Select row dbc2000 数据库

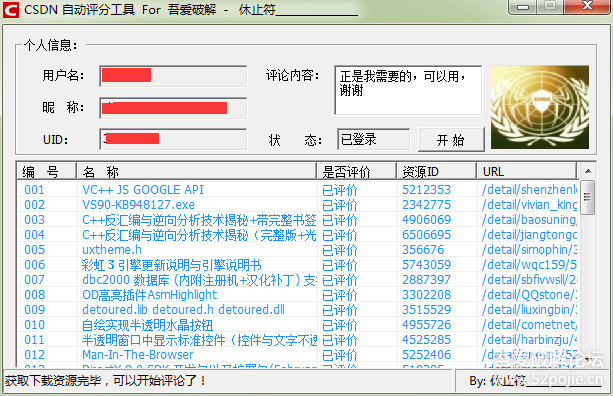pyautogui.click(x=297, y=280)
